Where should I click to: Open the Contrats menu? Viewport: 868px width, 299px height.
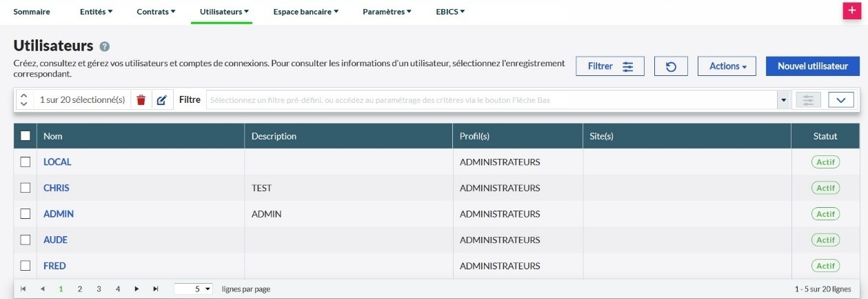click(156, 12)
